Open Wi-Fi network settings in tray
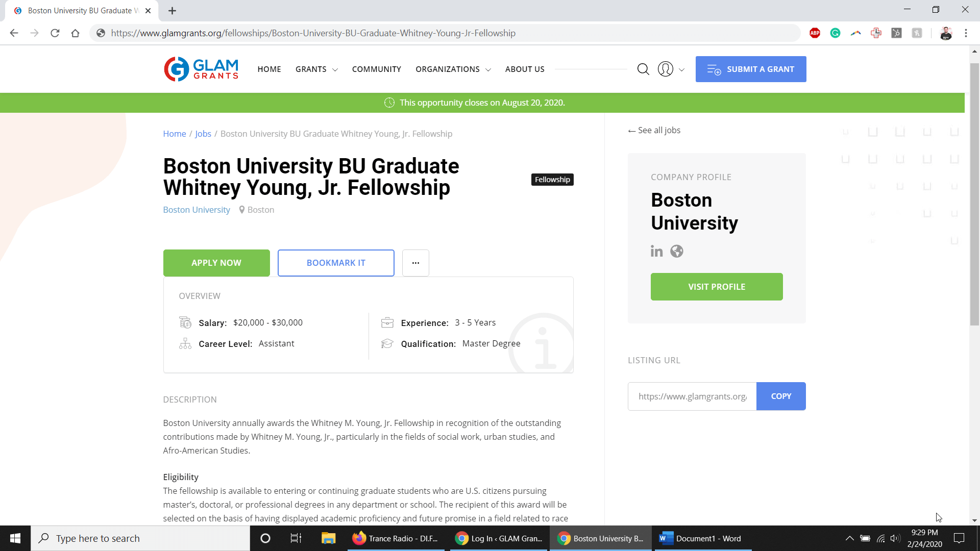The width and height of the screenshot is (980, 551). [x=881, y=538]
